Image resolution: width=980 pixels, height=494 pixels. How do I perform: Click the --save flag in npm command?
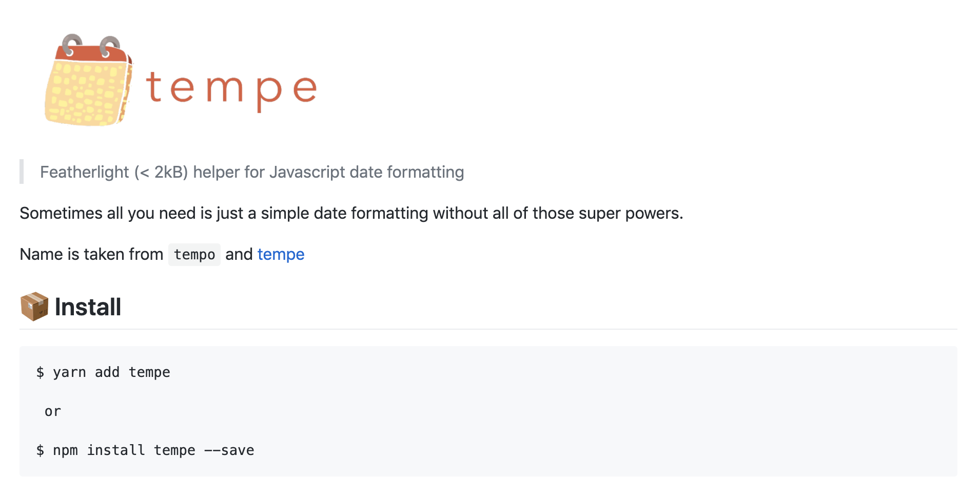coord(229,450)
